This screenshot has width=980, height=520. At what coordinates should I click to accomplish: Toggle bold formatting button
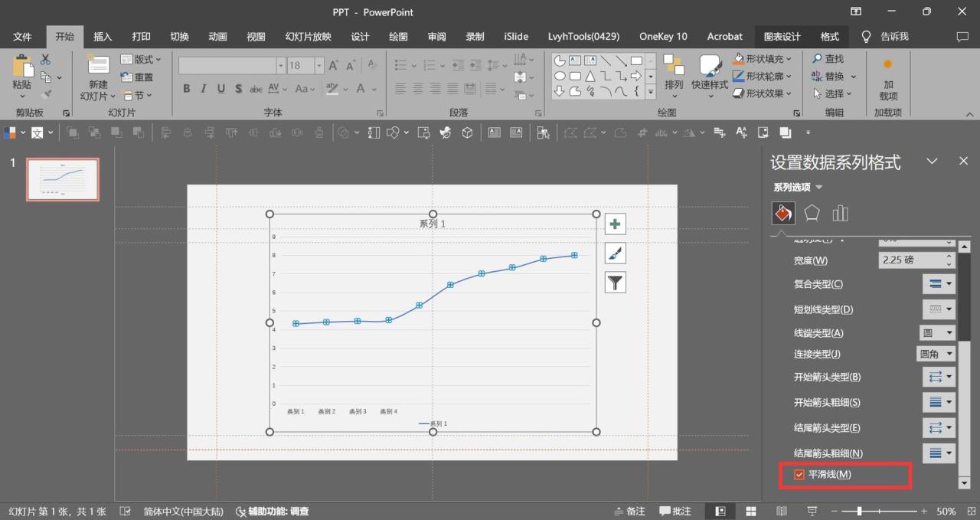tap(186, 89)
